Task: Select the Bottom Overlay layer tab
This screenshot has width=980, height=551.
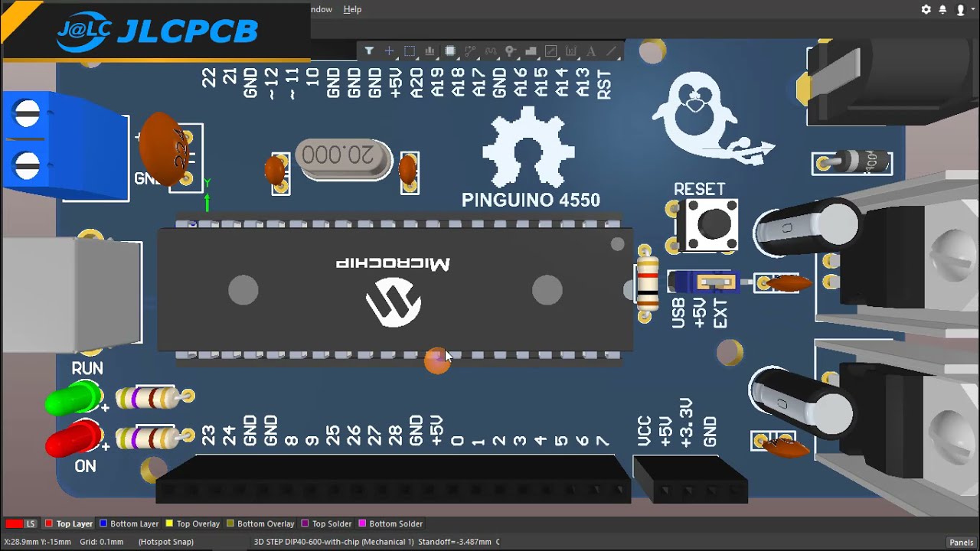Action: point(260,523)
